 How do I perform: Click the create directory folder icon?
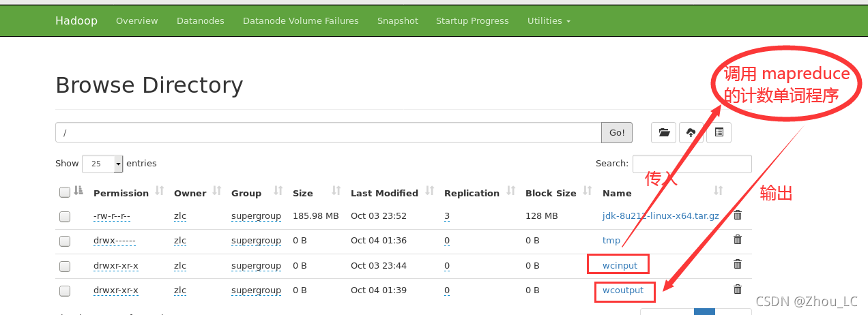pyautogui.click(x=664, y=133)
